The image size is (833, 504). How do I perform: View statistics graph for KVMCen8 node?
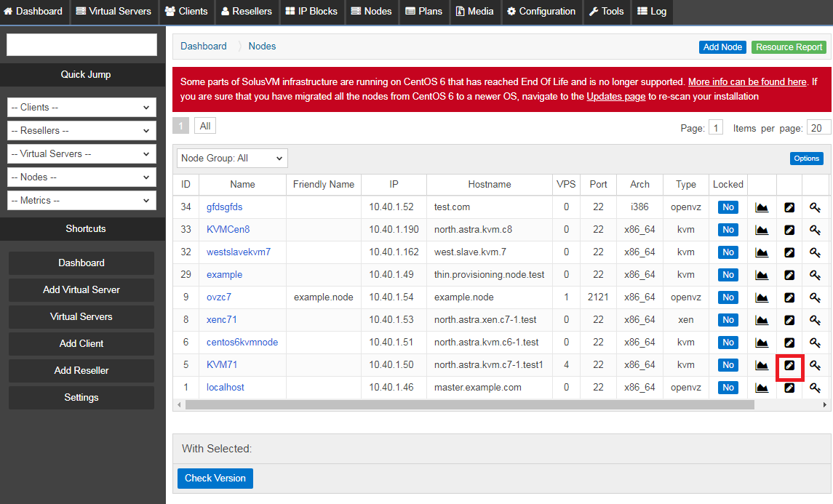[761, 229]
